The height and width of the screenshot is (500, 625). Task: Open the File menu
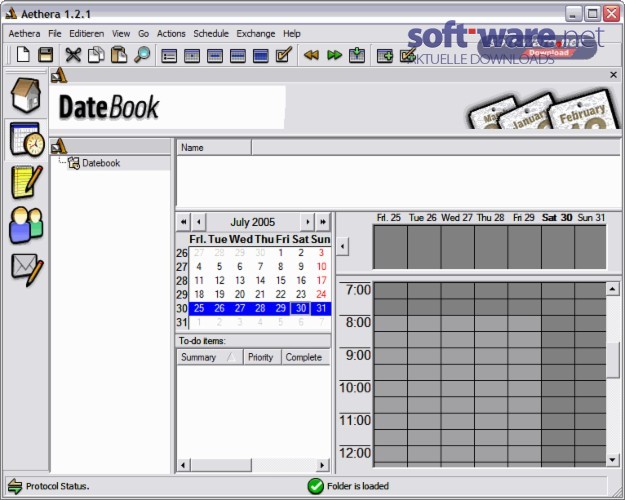(x=55, y=34)
